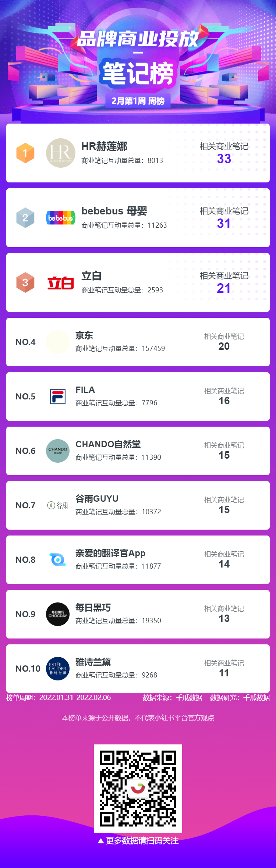Click the silver number 2 rank badge
Image resolution: width=276 pixels, height=868 pixels.
pos(25,218)
